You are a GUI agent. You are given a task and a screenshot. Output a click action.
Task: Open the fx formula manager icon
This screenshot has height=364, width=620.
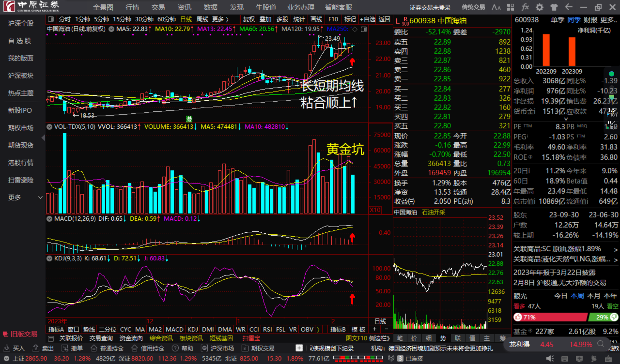[525, 7]
